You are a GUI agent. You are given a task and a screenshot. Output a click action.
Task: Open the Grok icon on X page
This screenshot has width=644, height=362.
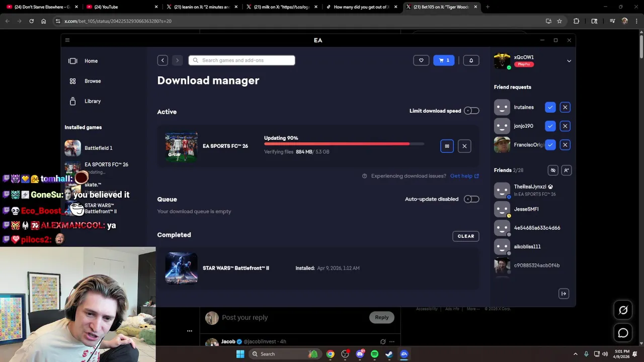pyautogui.click(x=623, y=310)
